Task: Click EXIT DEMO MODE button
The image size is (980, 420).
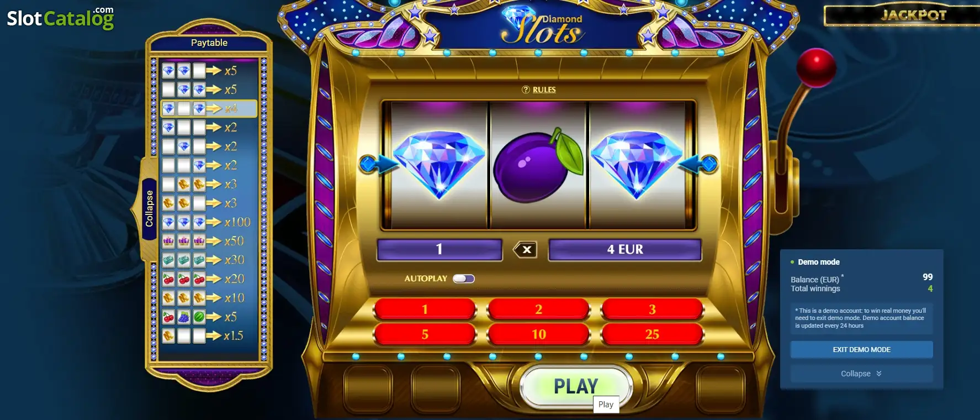Action: (861, 349)
